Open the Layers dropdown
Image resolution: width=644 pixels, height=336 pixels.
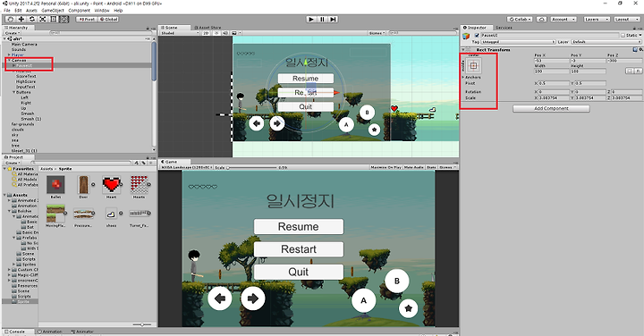(x=596, y=20)
